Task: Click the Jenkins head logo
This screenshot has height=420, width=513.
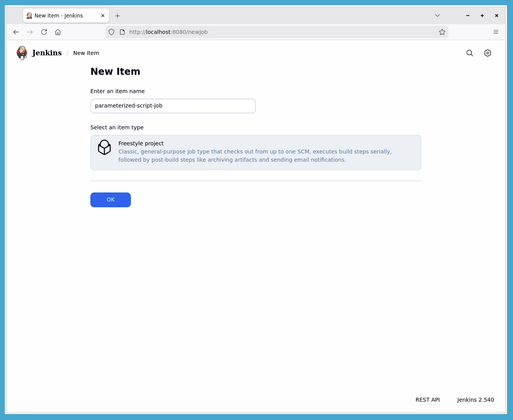Action: (x=22, y=53)
